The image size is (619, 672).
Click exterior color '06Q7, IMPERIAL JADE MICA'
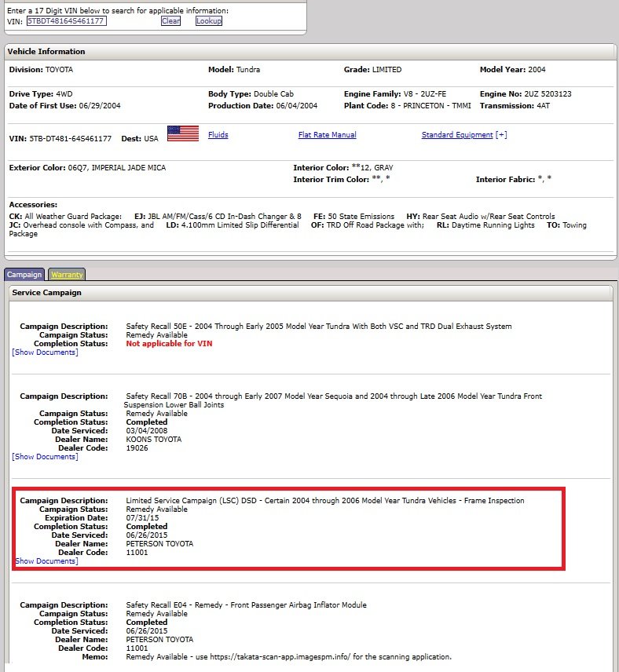click(117, 167)
